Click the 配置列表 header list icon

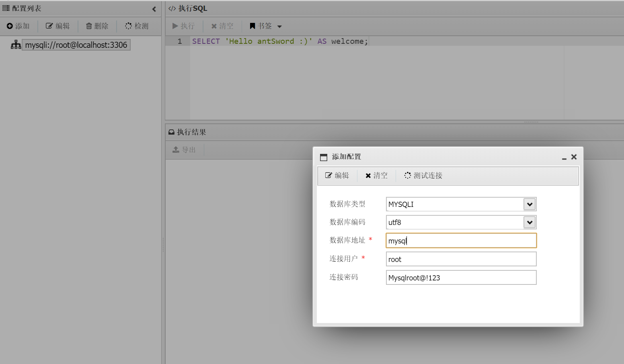6,8
